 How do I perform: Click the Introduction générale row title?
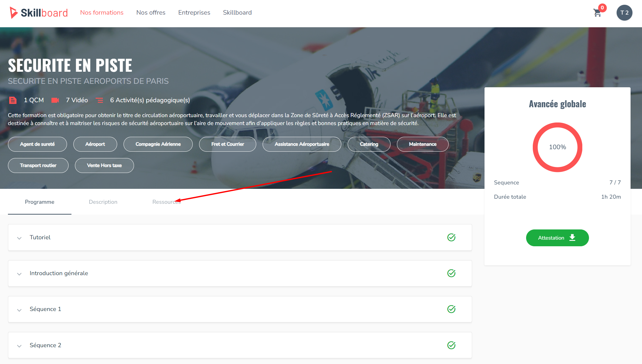tap(59, 273)
